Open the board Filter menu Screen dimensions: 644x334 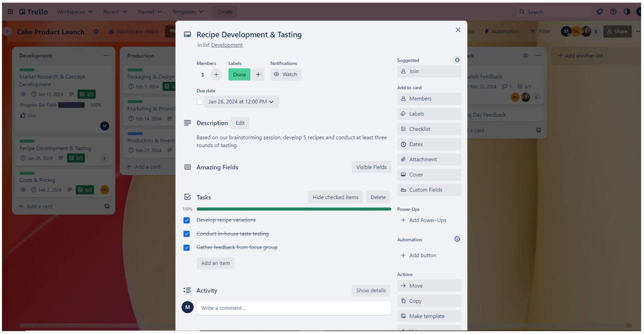coord(541,31)
